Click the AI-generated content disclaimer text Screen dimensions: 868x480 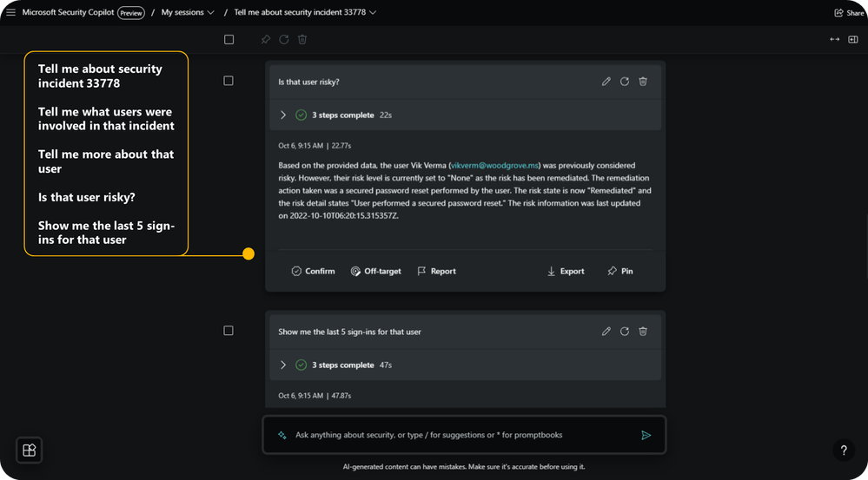[464, 467]
